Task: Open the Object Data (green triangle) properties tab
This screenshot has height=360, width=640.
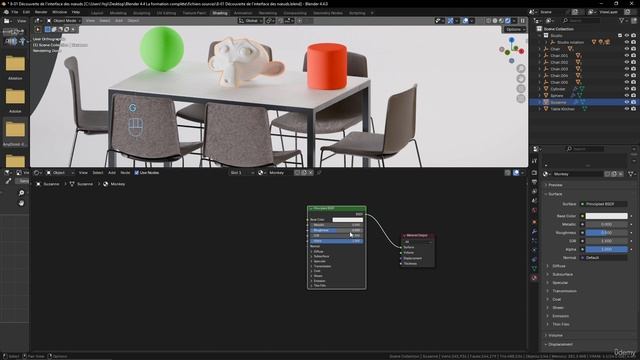Action: pos(534,268)
